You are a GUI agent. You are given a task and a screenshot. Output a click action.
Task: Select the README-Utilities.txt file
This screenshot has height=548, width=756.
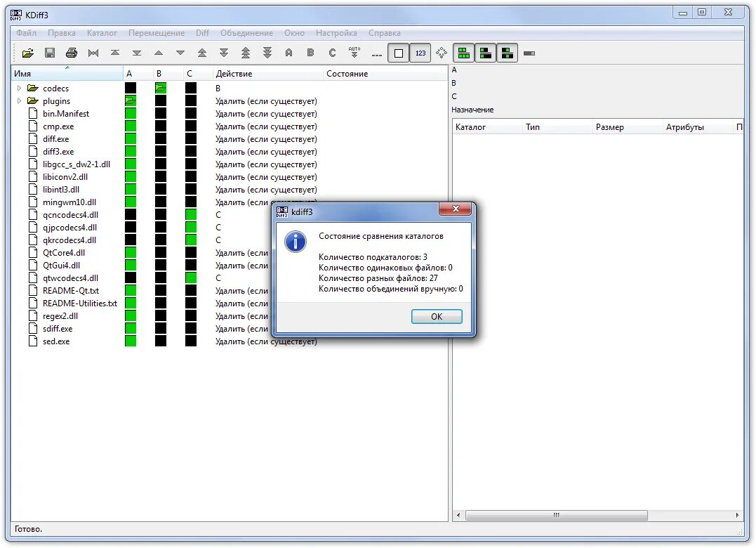click(79, 303)
